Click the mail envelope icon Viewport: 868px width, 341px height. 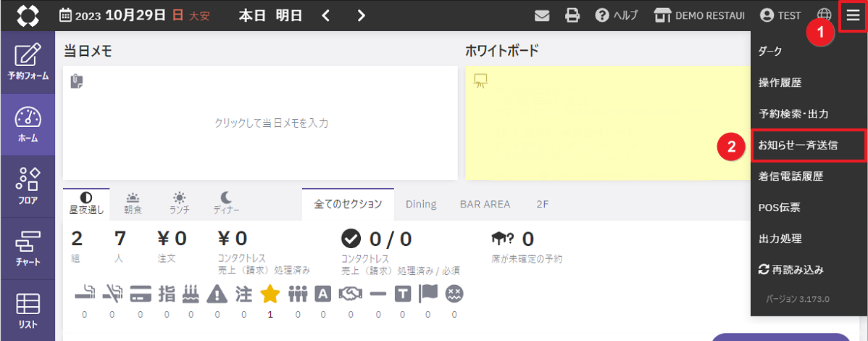(x=542, y=15)
